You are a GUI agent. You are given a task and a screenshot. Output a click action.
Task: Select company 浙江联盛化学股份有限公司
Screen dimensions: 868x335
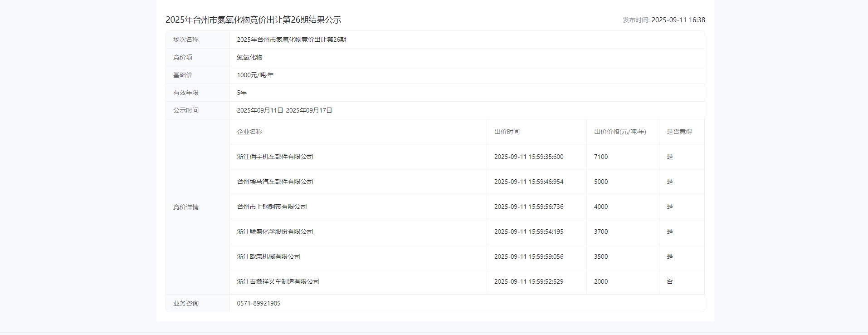pyautogui.click(x=275, y=232)
